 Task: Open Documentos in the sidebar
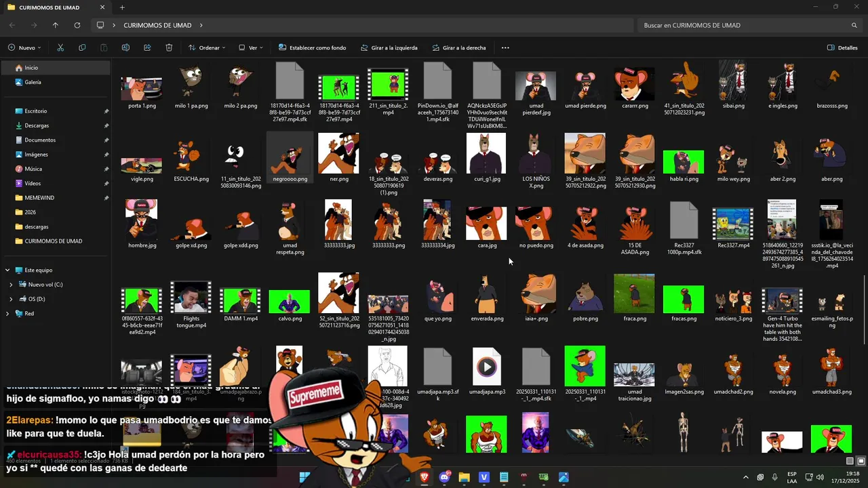[56, 140]
